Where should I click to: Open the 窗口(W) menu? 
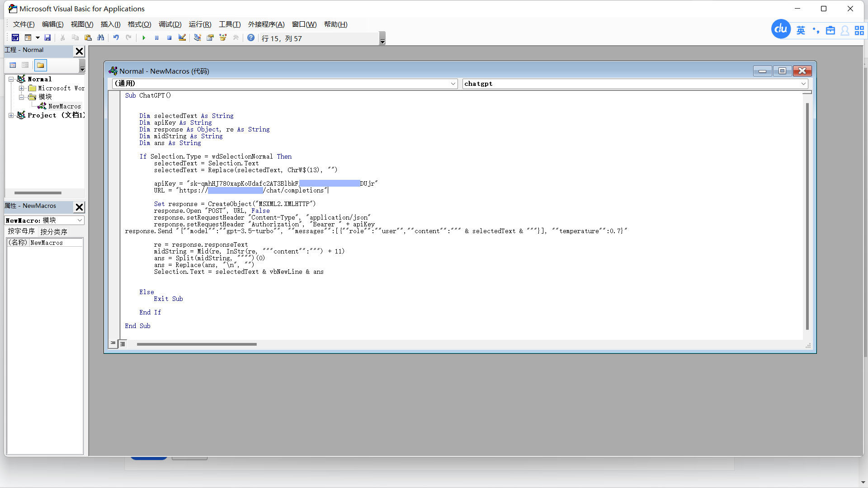coord(304,24)
